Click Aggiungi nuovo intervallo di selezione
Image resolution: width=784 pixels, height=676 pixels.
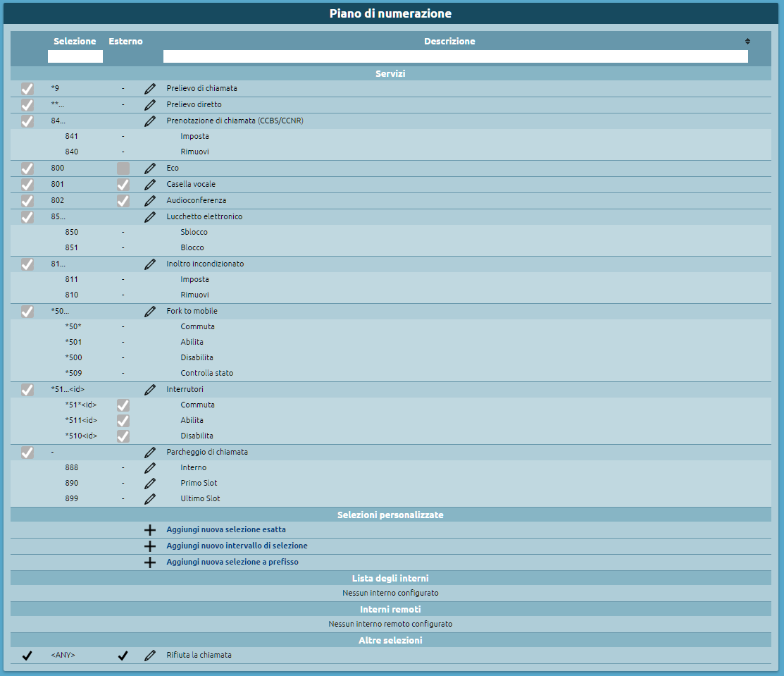click(x=237, y=546)
